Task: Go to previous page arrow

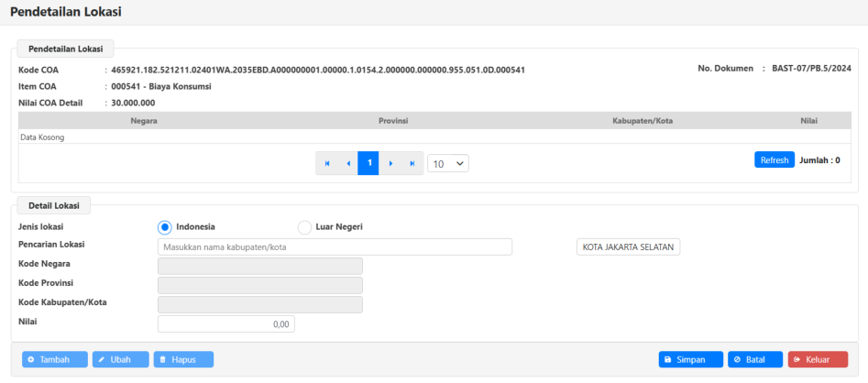Action: (x=348, y=163)
